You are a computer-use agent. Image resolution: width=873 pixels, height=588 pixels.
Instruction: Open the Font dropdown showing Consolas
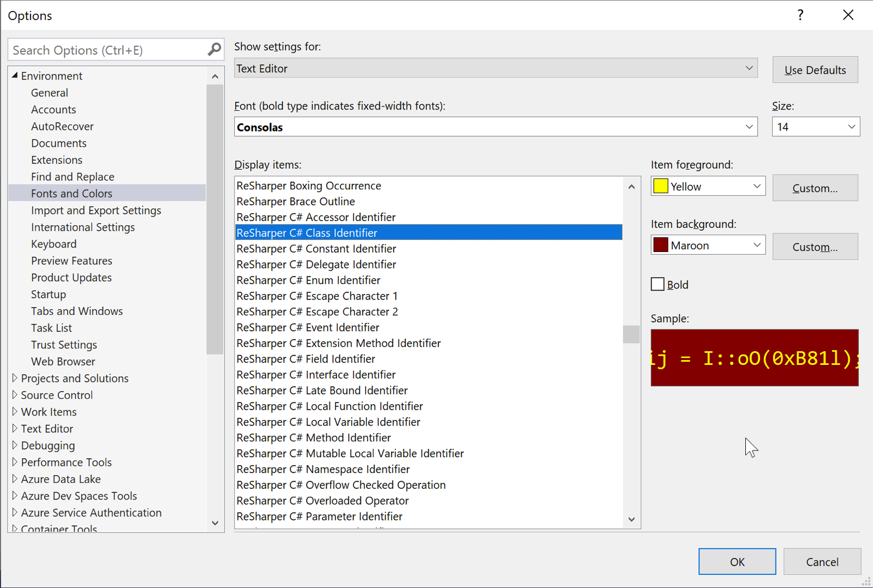496,127
